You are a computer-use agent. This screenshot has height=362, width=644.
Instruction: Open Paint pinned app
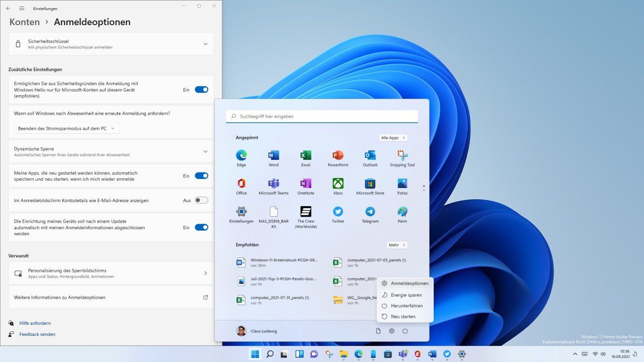click(x=403, y=214)
